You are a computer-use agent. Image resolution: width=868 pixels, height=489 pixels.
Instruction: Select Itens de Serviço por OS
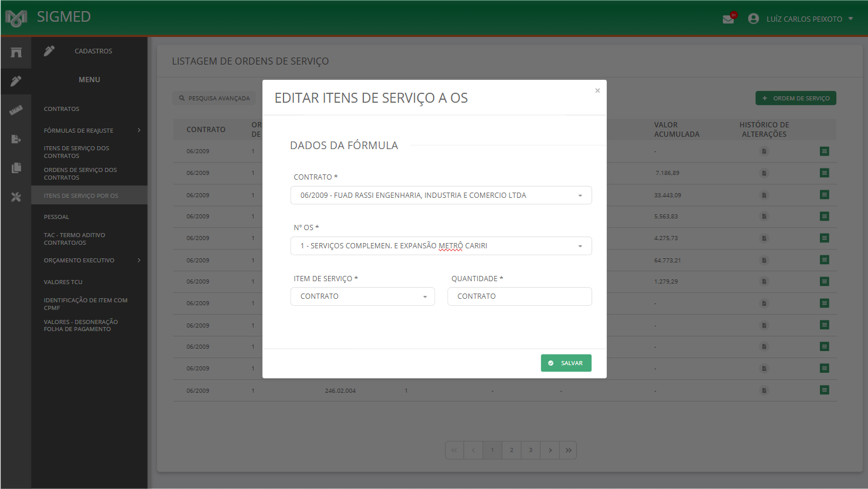point(89,195)
